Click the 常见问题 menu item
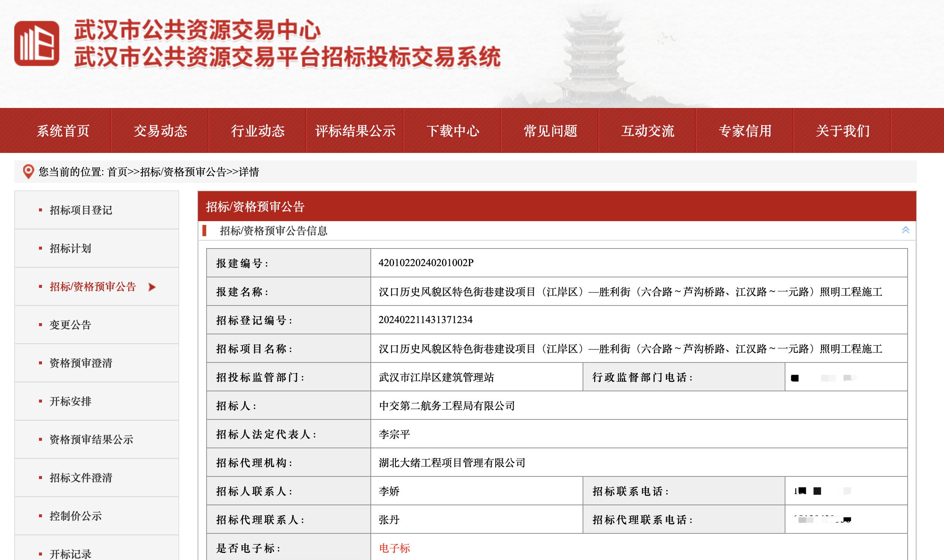Viewport: 944px width, 560px height. pyautogui.click(x=550, y=131)
